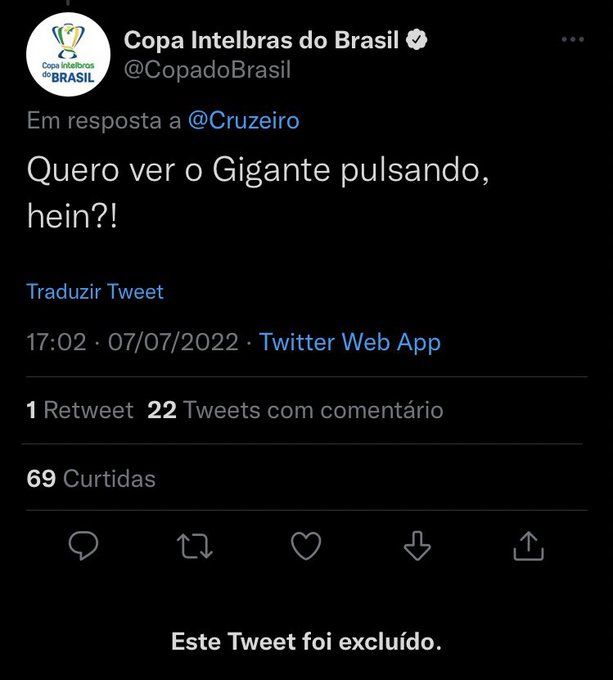Click the download arrow icon
Screen dimensions: 613x680
click(x=416, y=545)
